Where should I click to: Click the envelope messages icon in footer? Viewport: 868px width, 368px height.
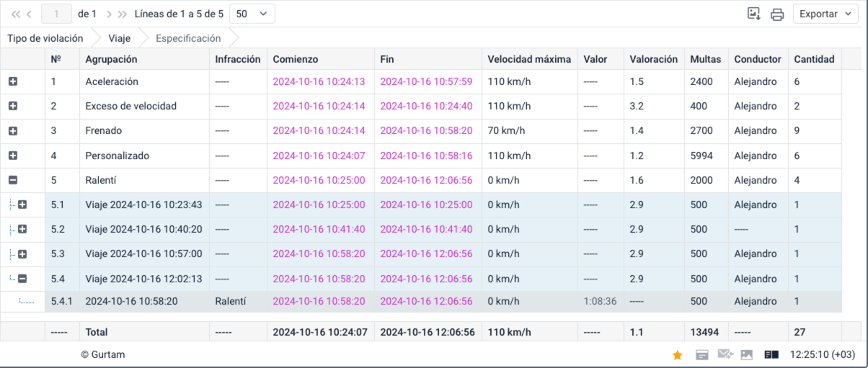pos(725,354)
